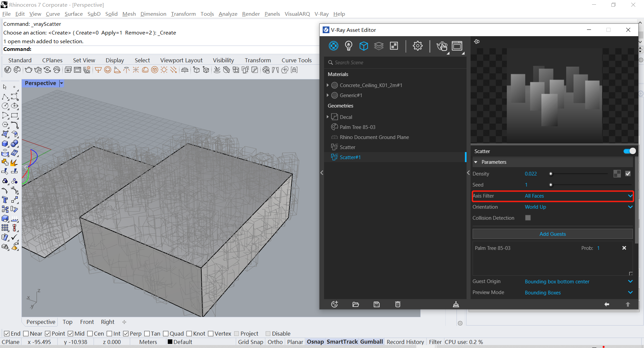Click the teapot render button
Screen dimensions: 644x348
coord(442,46)
